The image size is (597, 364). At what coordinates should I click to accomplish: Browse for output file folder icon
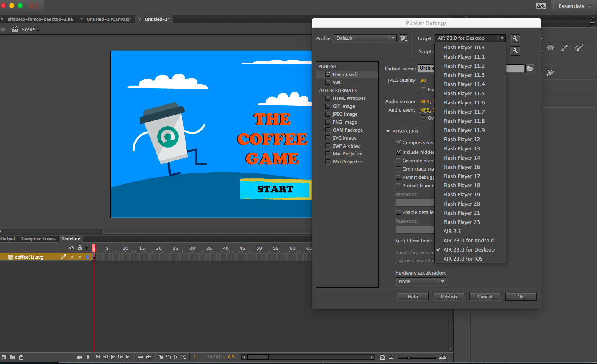click(x=530, y=68)
